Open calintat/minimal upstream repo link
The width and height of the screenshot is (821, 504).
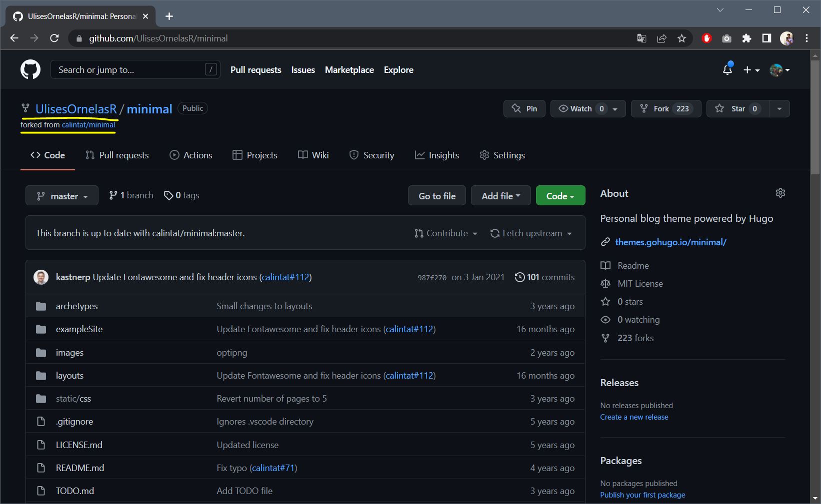[88, 125]
